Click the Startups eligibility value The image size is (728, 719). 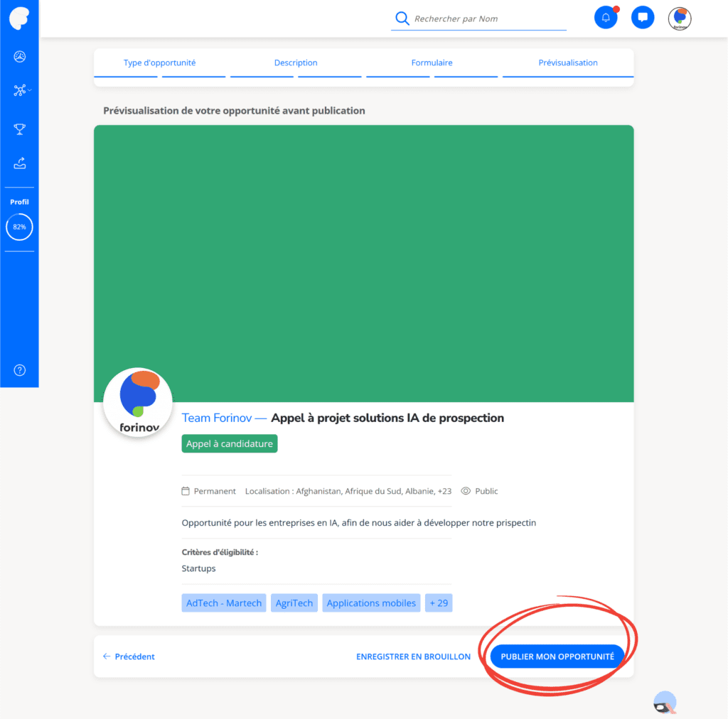point(199,568)
